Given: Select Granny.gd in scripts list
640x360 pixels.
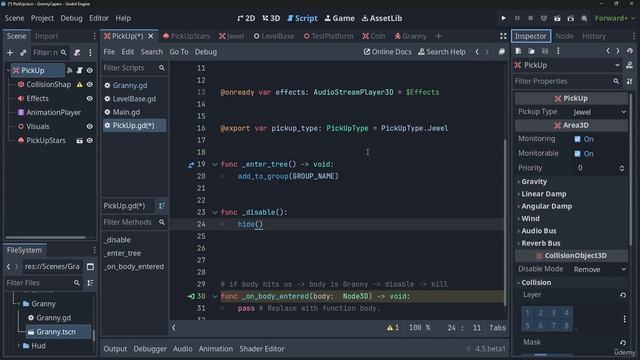Looking at the screenshot, I should pyautogui.click(x=130, y=85).
